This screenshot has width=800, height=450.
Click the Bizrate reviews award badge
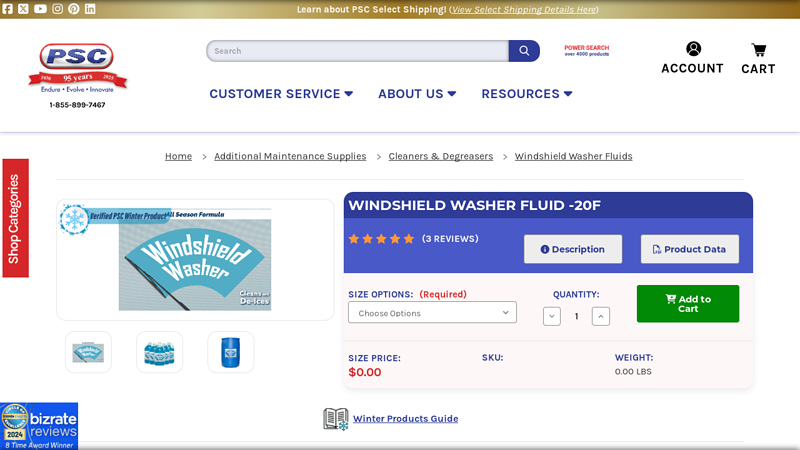point(39,426)
